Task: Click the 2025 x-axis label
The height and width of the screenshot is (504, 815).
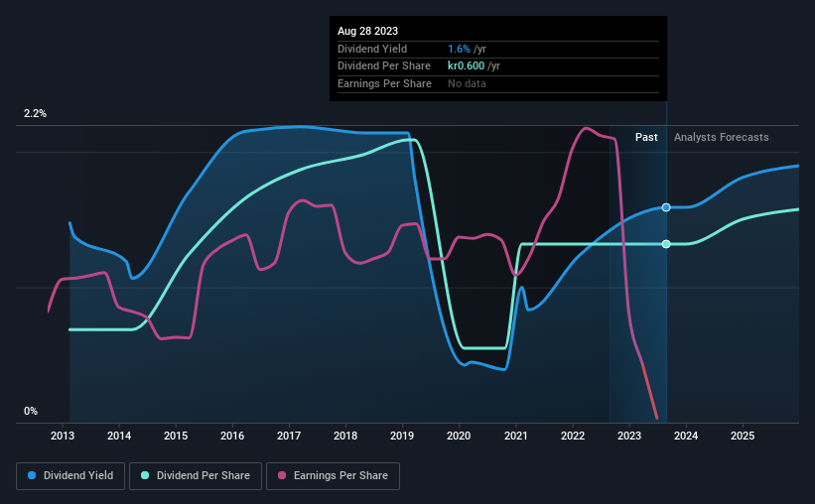Action: 743,436
